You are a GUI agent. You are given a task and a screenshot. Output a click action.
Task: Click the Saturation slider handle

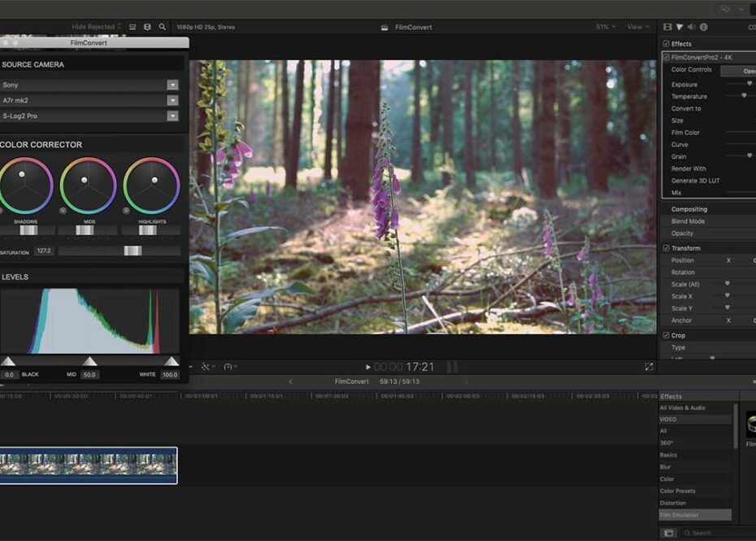(133, 251)
